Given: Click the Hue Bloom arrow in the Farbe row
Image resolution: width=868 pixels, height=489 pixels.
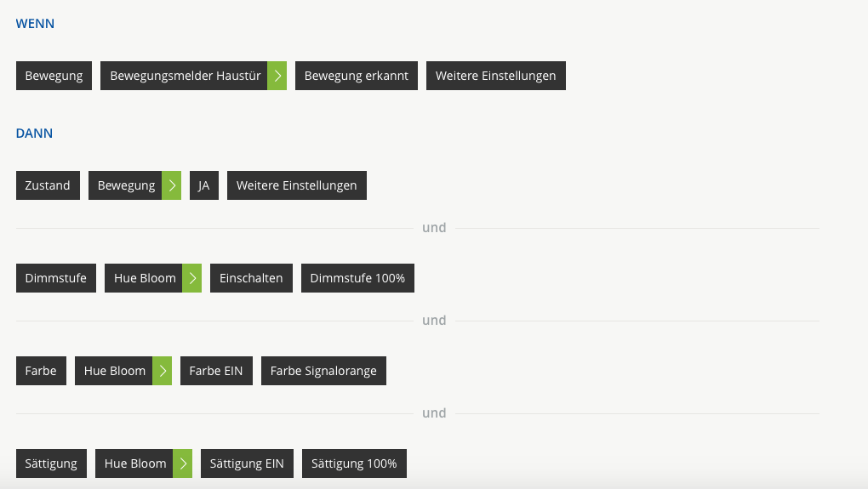Looking at the screenshot, I should [162, 371].
